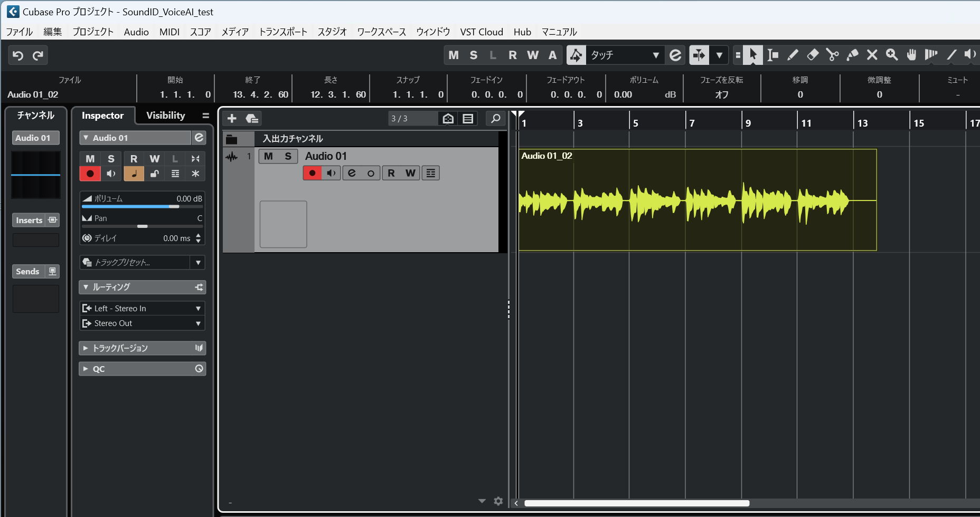Switch to the Inspector tab
The image size is (980, 517).
coord(102,116)
